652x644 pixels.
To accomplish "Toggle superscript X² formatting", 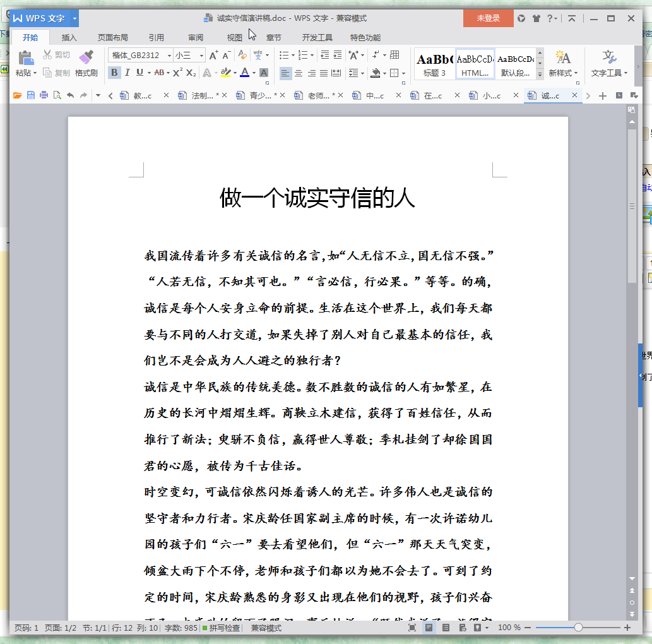I will pyautogui.click(x=177, y=73).
